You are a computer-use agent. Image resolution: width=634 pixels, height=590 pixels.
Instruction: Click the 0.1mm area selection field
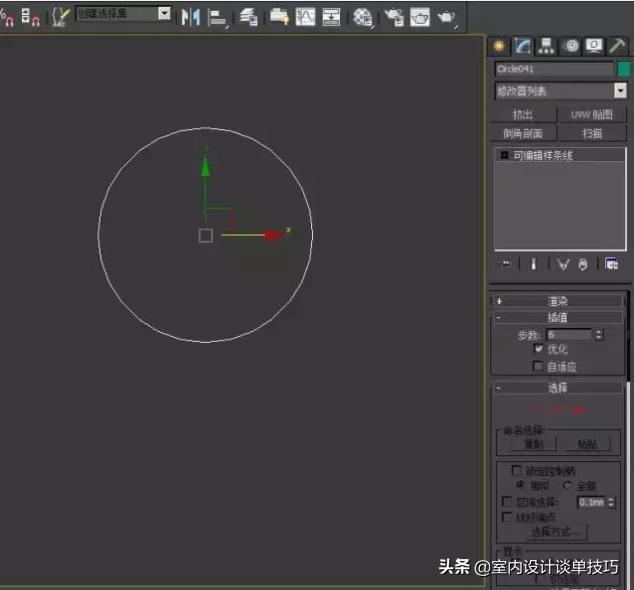click(x=591, y=502)
